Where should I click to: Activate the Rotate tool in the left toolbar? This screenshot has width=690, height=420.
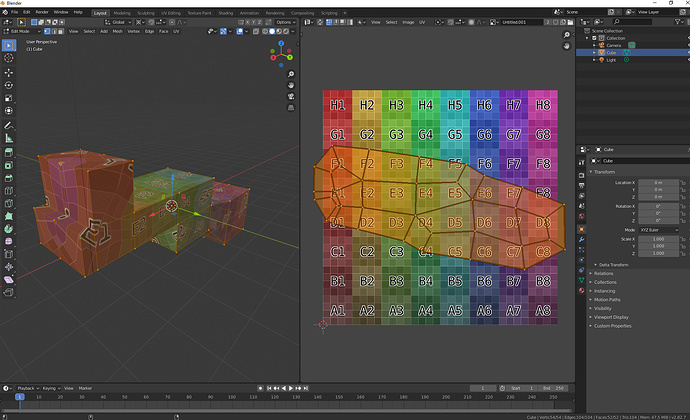[x=8, y=85]
